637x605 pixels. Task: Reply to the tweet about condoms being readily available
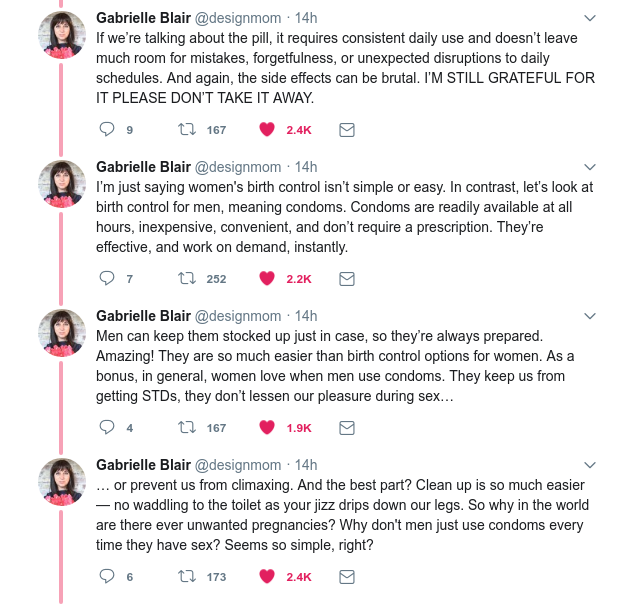[109, 278]
